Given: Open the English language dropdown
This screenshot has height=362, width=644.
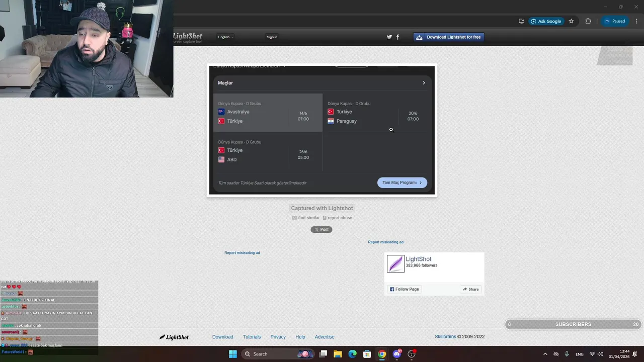Looking at the screenshot, I should coord(225,37).
